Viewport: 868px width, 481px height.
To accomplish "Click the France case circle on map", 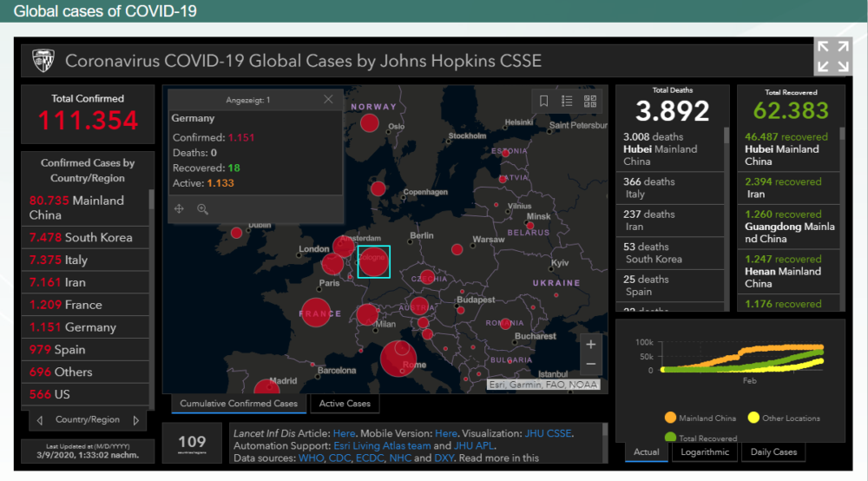I will 316,313.
